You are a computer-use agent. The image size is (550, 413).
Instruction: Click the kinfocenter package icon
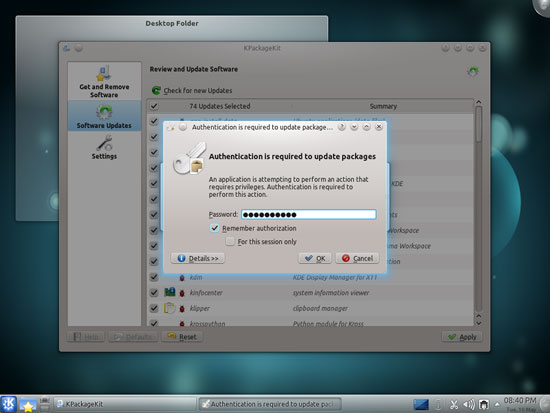pos(170,292)
